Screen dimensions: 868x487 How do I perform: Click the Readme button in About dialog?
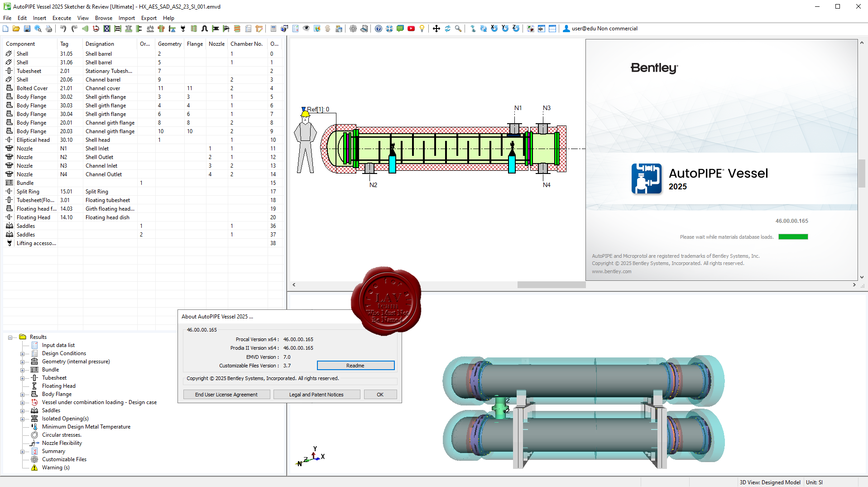pyautogui.click(x=355, y=366)
